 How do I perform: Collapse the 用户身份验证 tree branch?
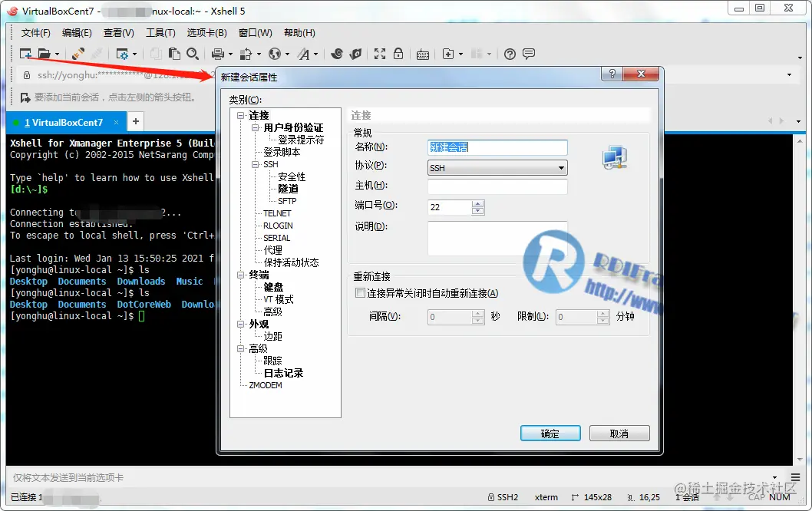coord(256,128)
